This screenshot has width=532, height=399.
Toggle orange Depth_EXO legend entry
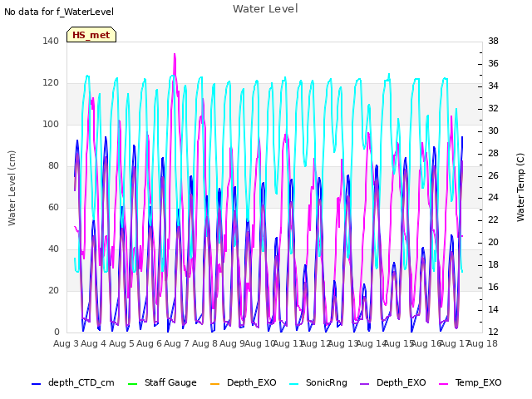244,382
